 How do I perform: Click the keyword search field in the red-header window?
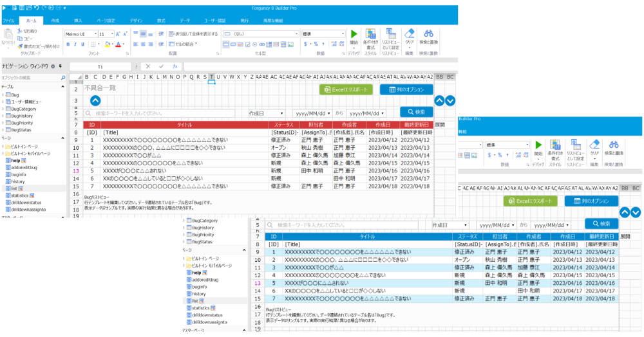pos(160,113)
